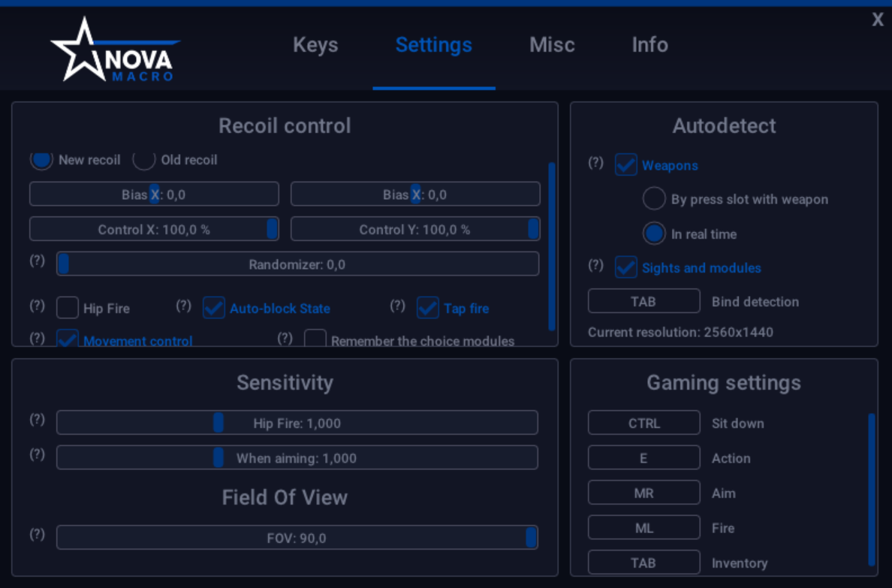The width and height of the screenshot is (892, 588).
Task: Choose By press slot with weapon
Action: tap(654, 199)
